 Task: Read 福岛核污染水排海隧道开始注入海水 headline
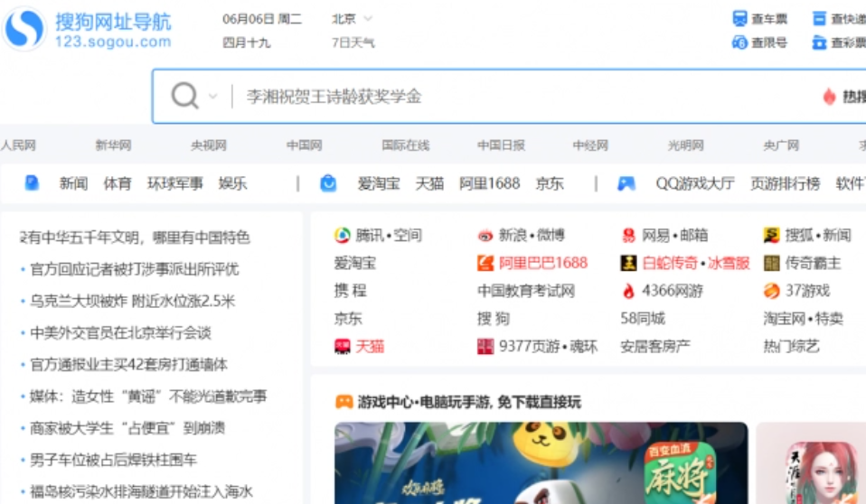tap(141, 492)
